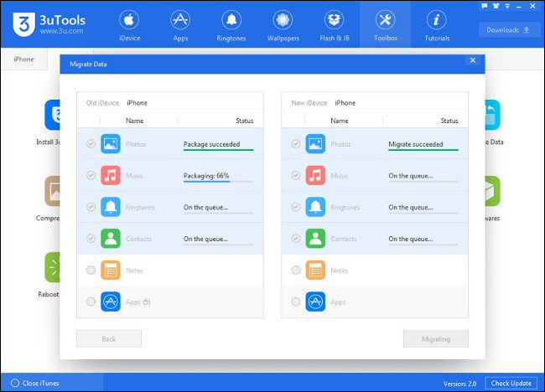Click the Check Update button
The width and height of the screenshot is (545, 392).
click(x=511, y=383)
